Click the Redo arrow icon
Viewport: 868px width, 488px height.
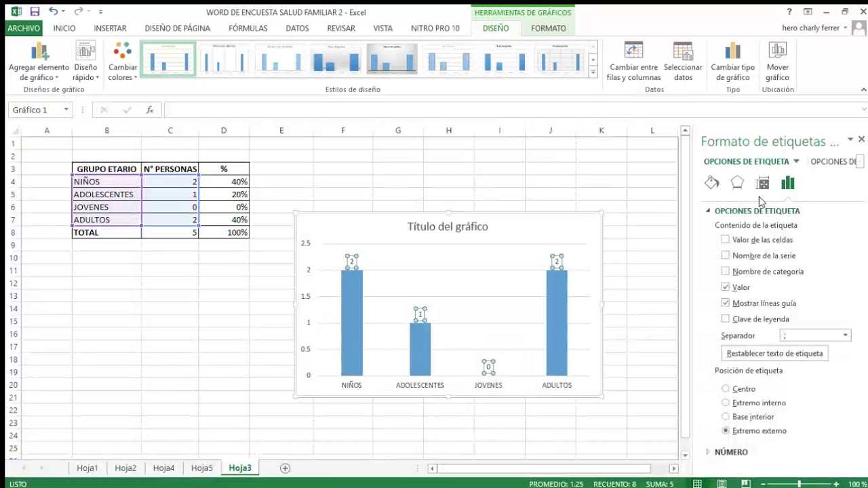point(78,12)
